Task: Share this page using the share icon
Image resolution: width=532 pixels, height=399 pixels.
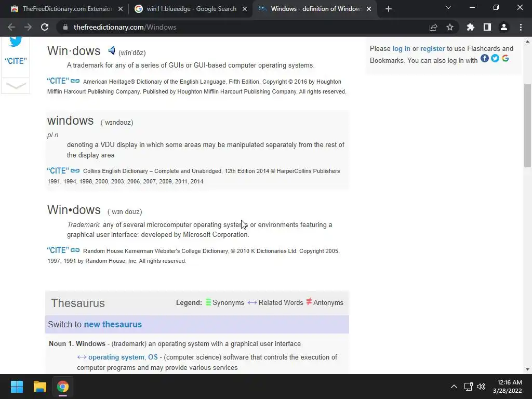Action: [x=433, y=27]
